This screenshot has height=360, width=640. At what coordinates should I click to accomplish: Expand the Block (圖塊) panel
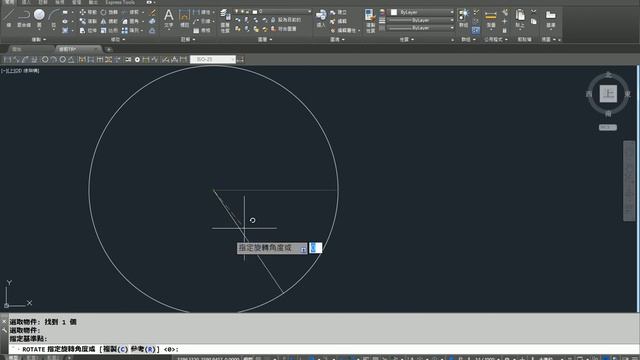[x=337, y=40]
